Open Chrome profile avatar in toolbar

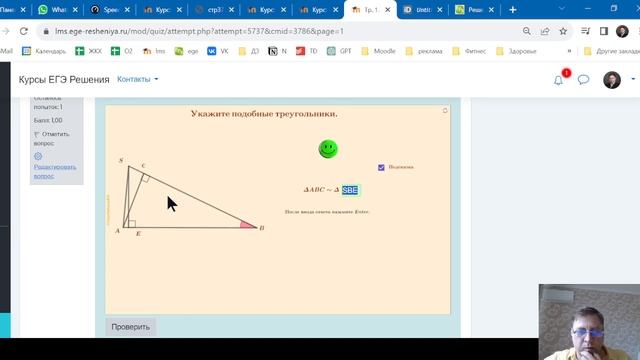(622, 31)
